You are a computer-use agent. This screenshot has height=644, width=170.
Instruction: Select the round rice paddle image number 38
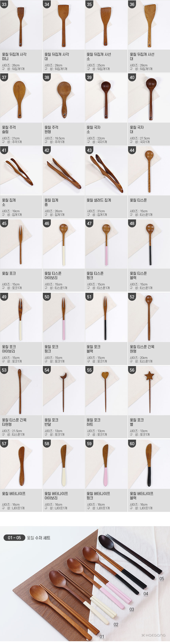click(64, 98)
